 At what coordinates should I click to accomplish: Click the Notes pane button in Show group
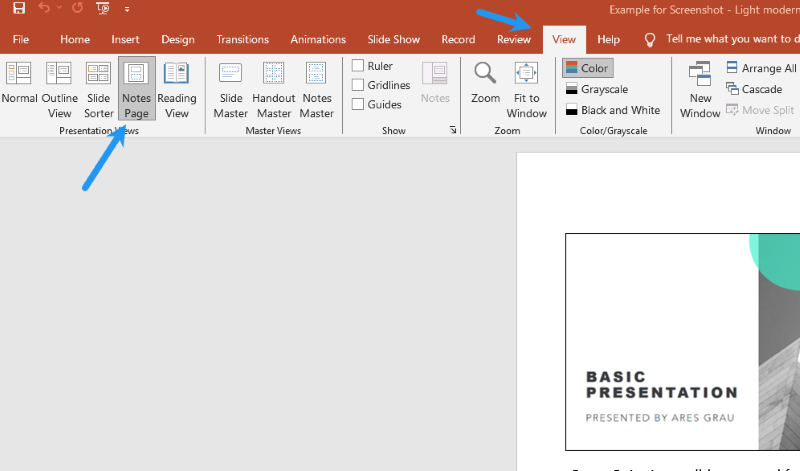(435, 83)
